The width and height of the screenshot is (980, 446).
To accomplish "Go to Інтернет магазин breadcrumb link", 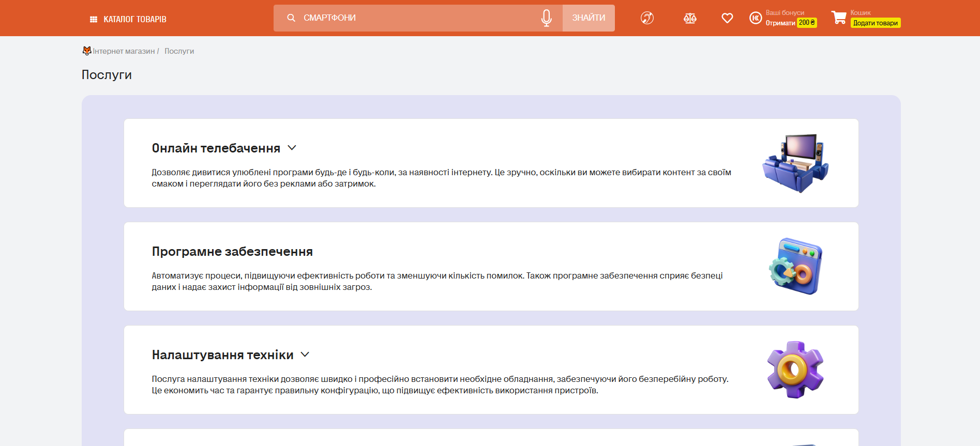I will [124, 51].
